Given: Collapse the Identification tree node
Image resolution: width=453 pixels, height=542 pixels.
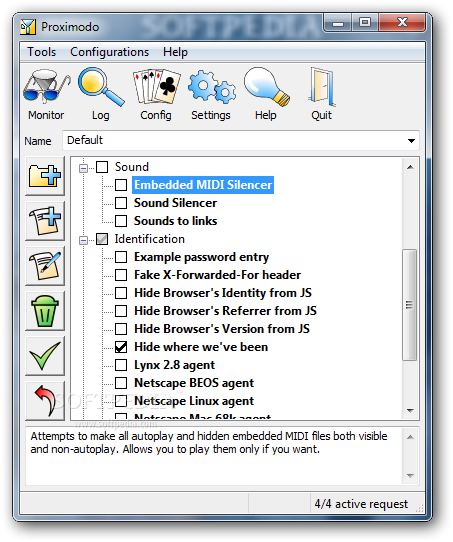Looking at the screenshot, I should pyautogui.click(x=83, y=240).
